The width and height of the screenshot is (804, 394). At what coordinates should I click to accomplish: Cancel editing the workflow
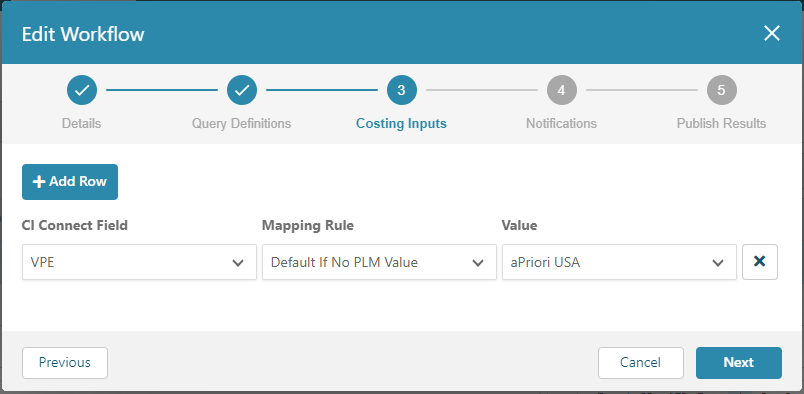click(640, 363)
